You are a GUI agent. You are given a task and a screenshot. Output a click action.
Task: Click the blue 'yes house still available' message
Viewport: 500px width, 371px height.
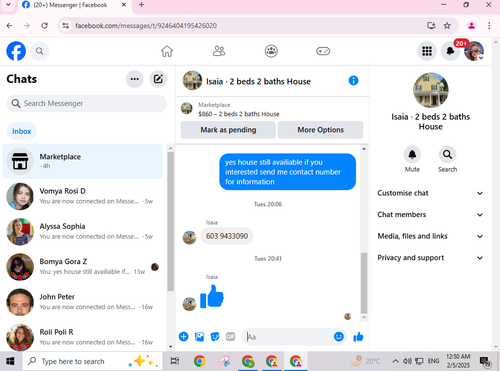pyautogui.click(x=287, y=172)
